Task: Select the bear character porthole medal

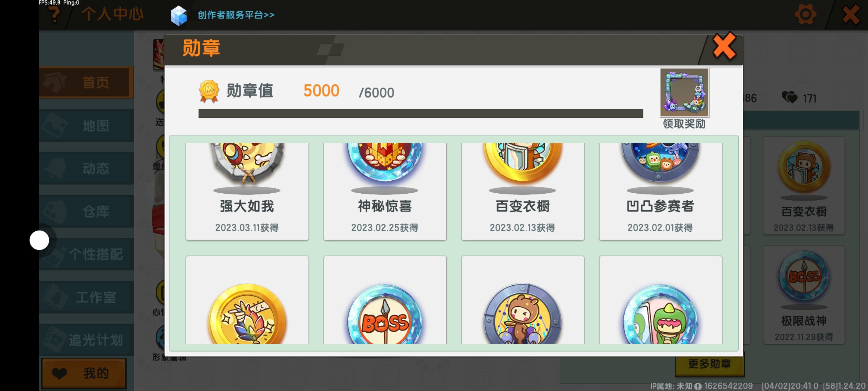Action: [x=523, y=300]
